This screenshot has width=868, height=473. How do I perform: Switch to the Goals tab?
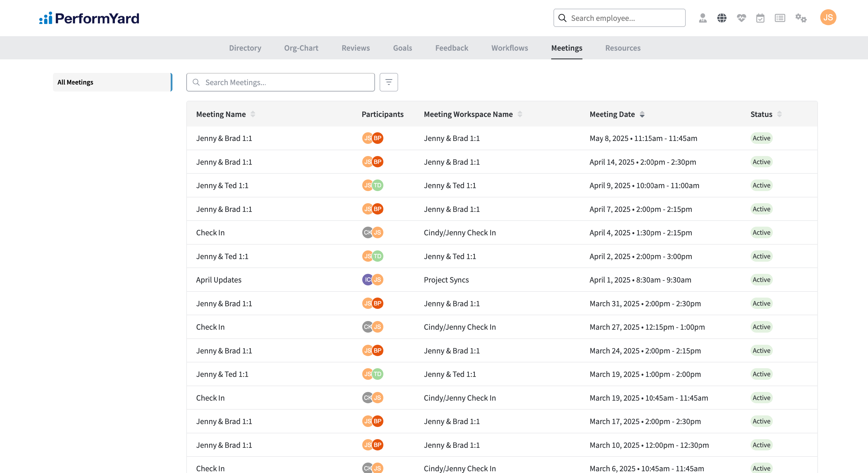(402, 48)
